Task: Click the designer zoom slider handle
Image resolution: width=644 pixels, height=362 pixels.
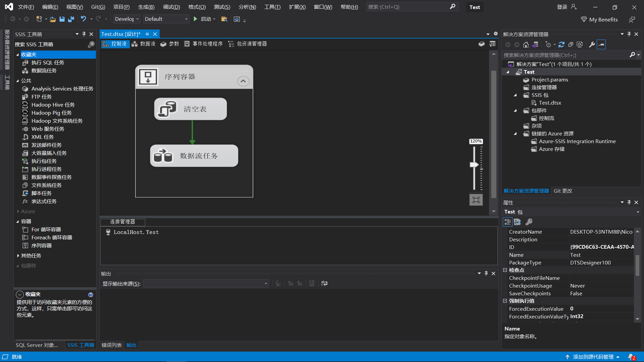Action: pos(474,165)
